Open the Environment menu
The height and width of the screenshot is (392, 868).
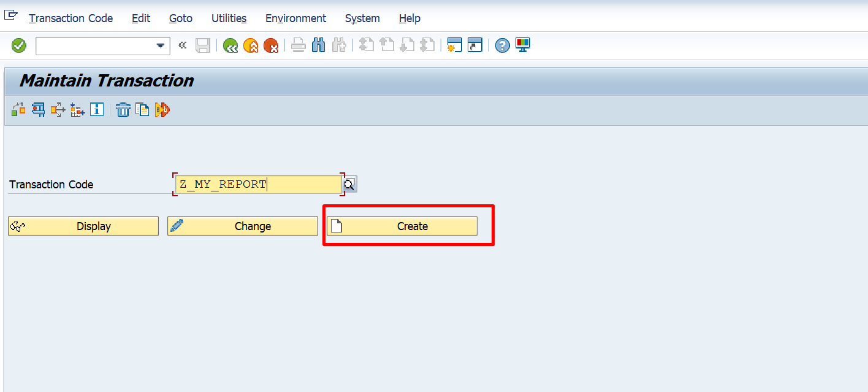click(295, 18)
